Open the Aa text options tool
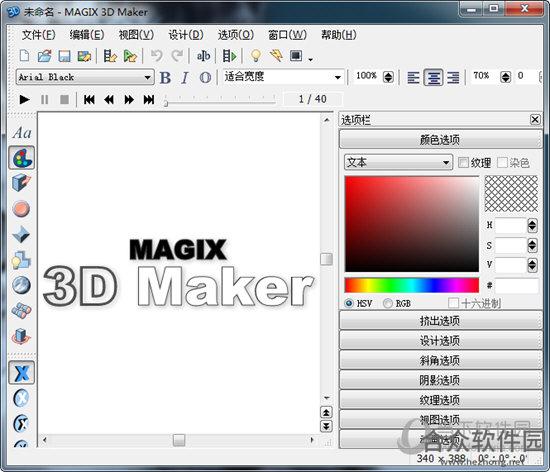Image resolution: width=550 pixels, height=472 pixels. 22,133
